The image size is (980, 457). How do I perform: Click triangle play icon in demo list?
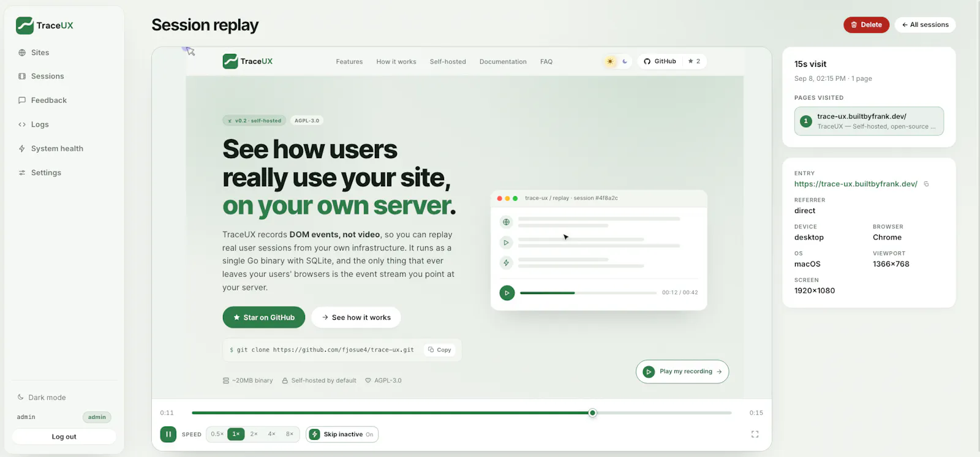click(506, 243)
